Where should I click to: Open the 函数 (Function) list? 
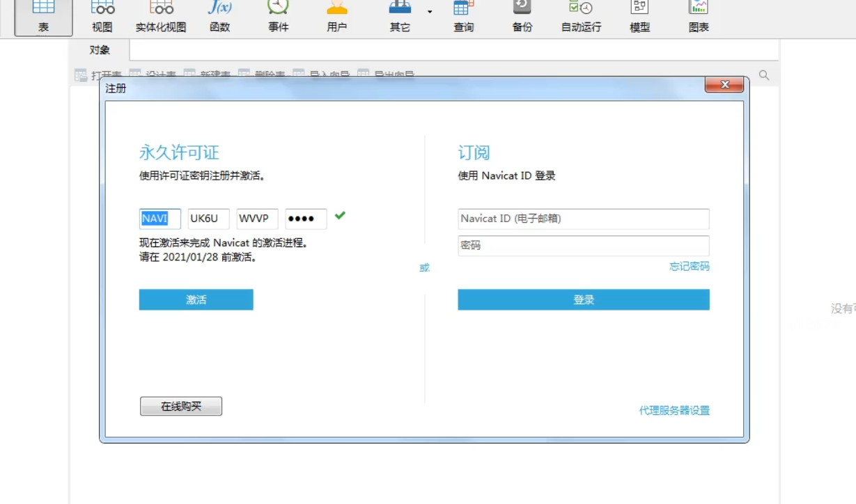(x=220, y=17)
